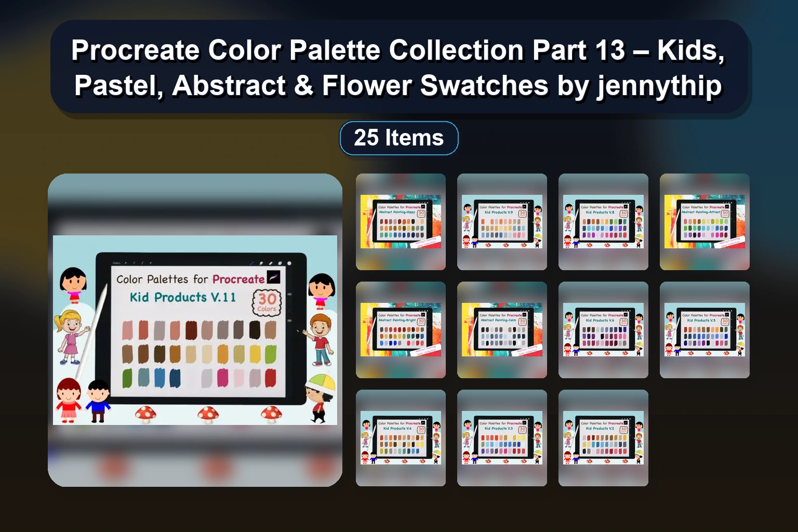Open the Abstract Painting-Calm thumbnail
Screen dimensions: 798x532
[502, 330]
